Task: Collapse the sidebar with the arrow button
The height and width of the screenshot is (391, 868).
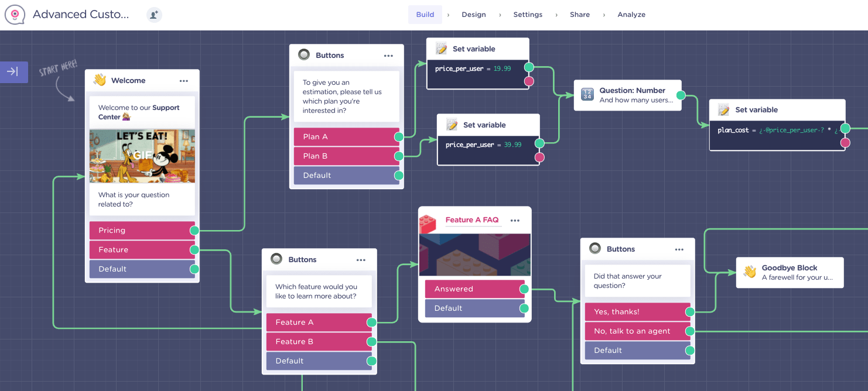Action: 13,71
